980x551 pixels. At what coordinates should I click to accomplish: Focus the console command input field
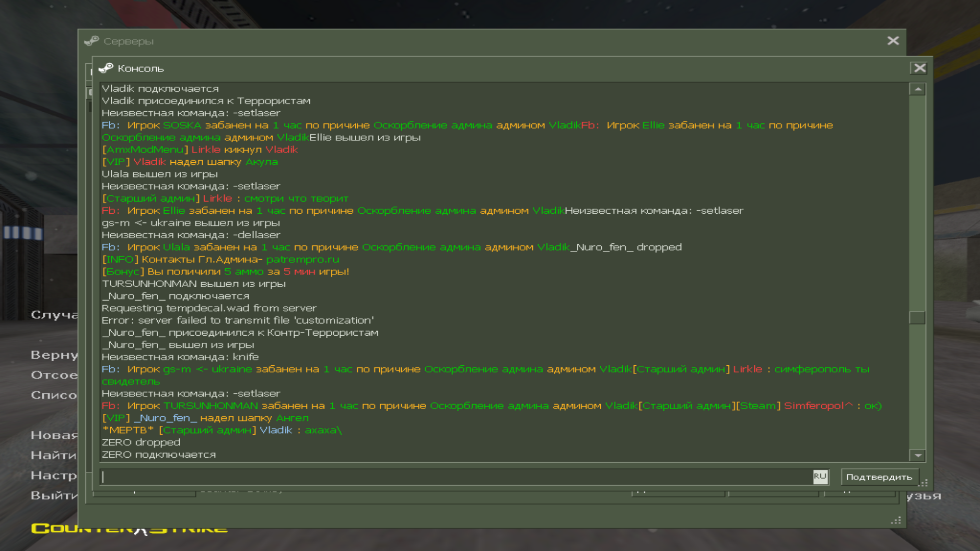click(457, 477)
